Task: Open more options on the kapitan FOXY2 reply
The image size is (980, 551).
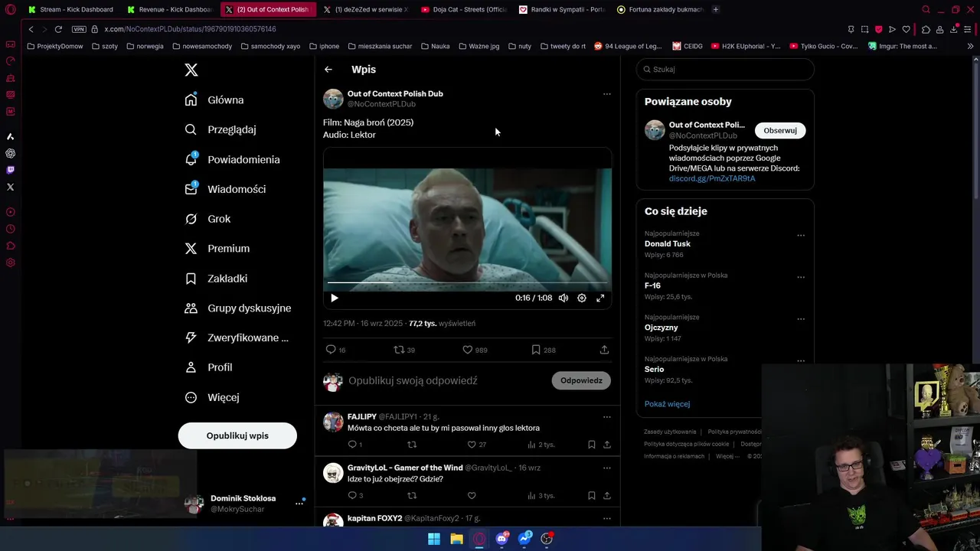Action: pos(607,519)
